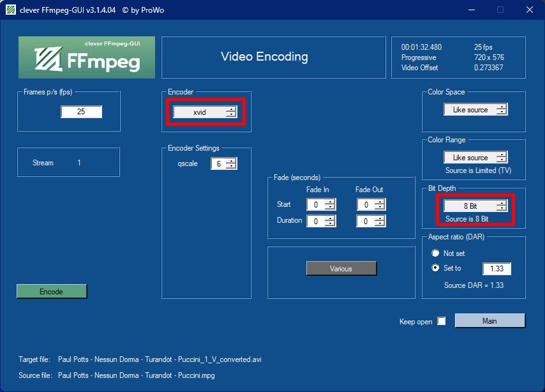Click the Fade Out Start field
Screen dimensions: 545x392
pos(366,204)
